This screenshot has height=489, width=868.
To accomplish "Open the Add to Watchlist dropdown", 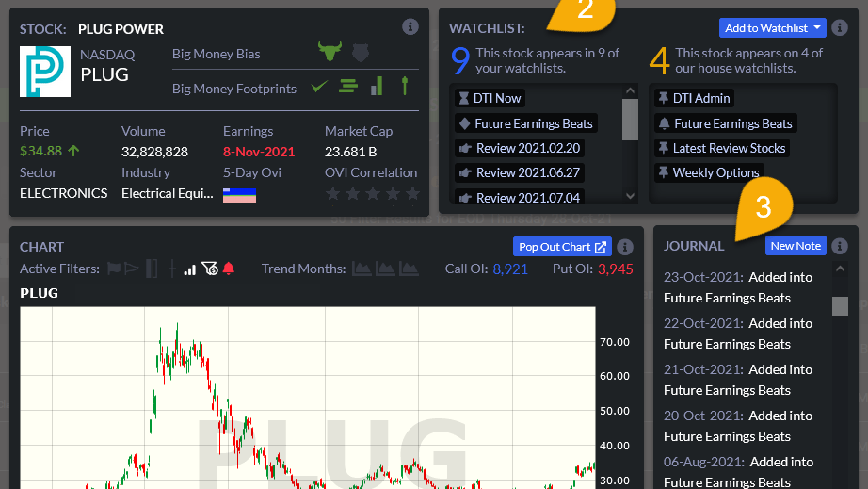I will 772,27.
